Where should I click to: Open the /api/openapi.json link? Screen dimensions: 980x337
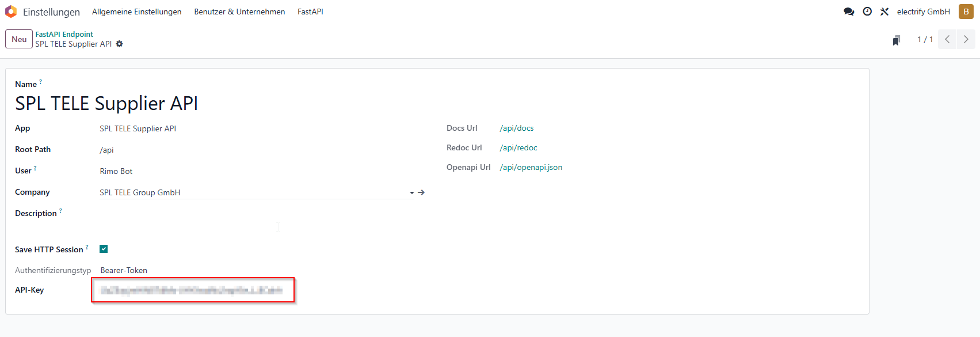pos(531,167)
